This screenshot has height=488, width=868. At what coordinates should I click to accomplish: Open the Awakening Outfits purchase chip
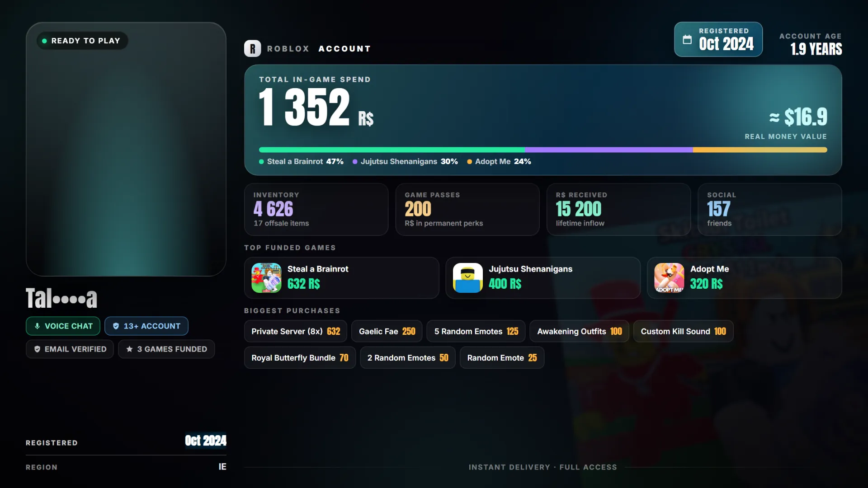point(579,332)
